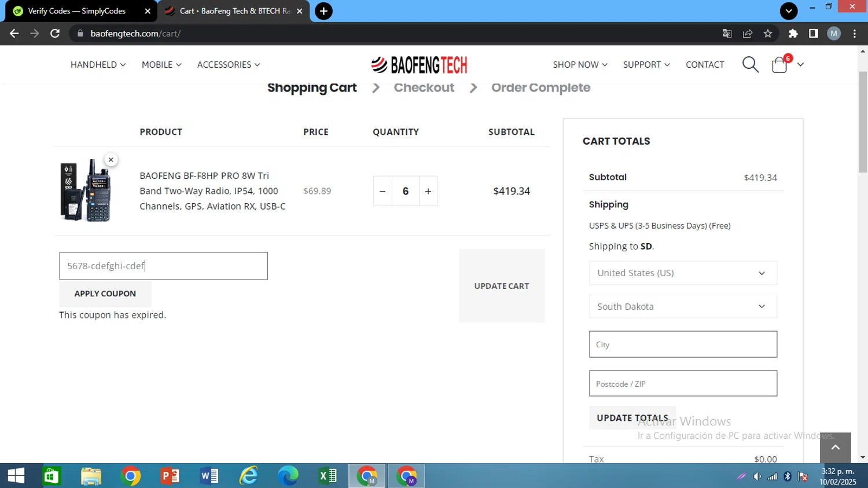Expand the cart dropdown chevron
Viewport: 868px width, 488px height.
(x=800, y=64)
